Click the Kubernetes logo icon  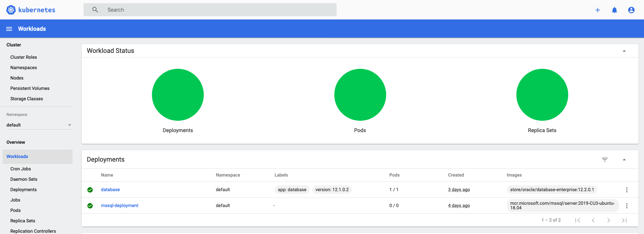(x=11, y=10)
